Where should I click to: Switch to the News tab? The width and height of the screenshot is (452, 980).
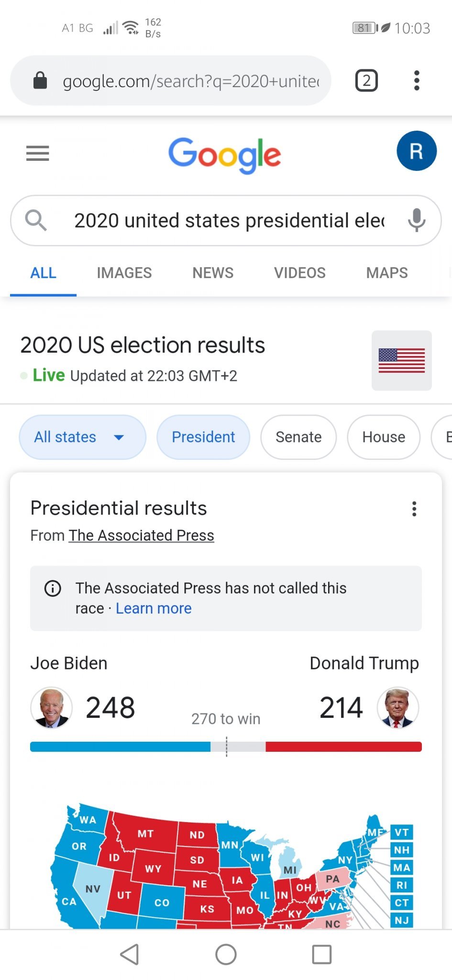pyautogui.click(x=213, y=273)
